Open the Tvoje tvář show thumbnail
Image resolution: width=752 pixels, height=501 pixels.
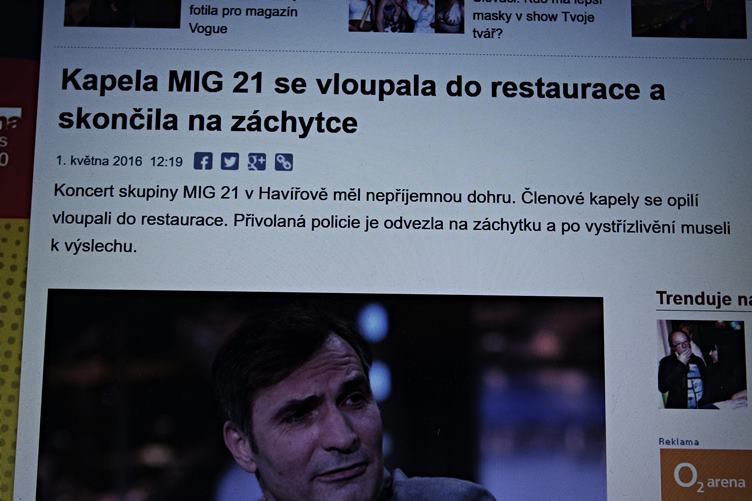406,16
